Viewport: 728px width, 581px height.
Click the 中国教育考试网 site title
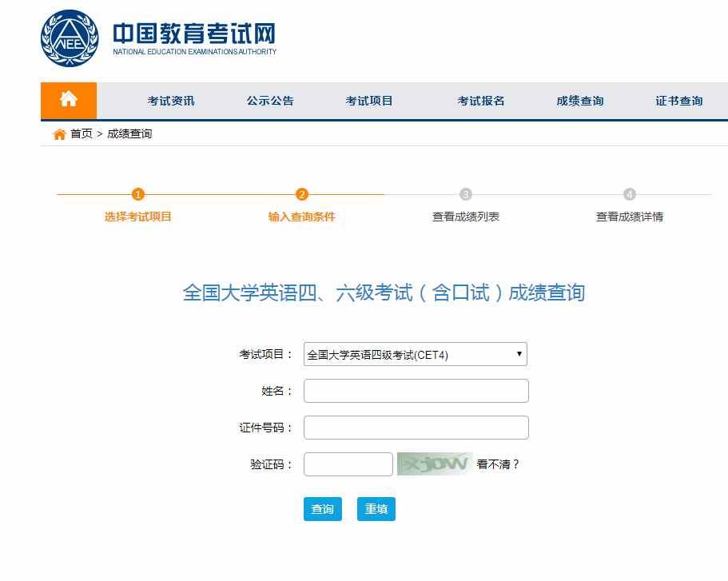(x=194, y=34)
